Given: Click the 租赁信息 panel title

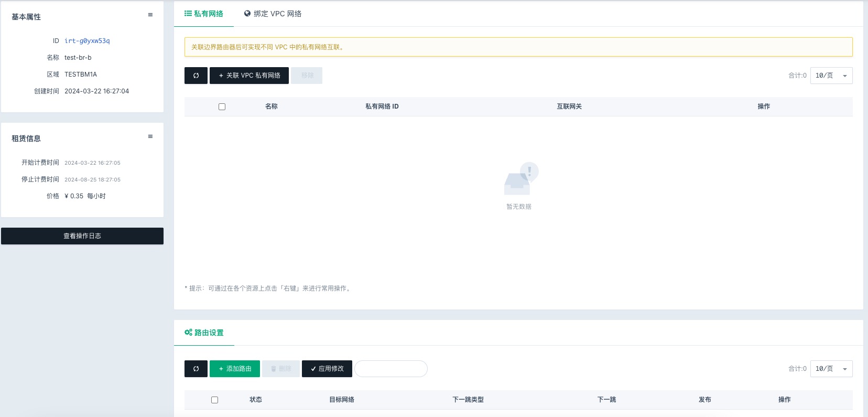Looking at the screenshot, I should (26, 138).
